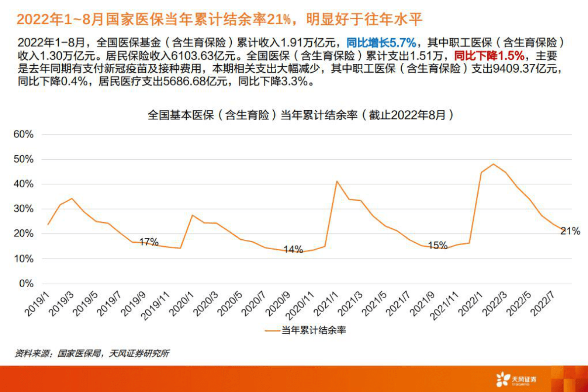
Task: Click the 14% data label
Action: pyautogui.click(x=293, y=250)
